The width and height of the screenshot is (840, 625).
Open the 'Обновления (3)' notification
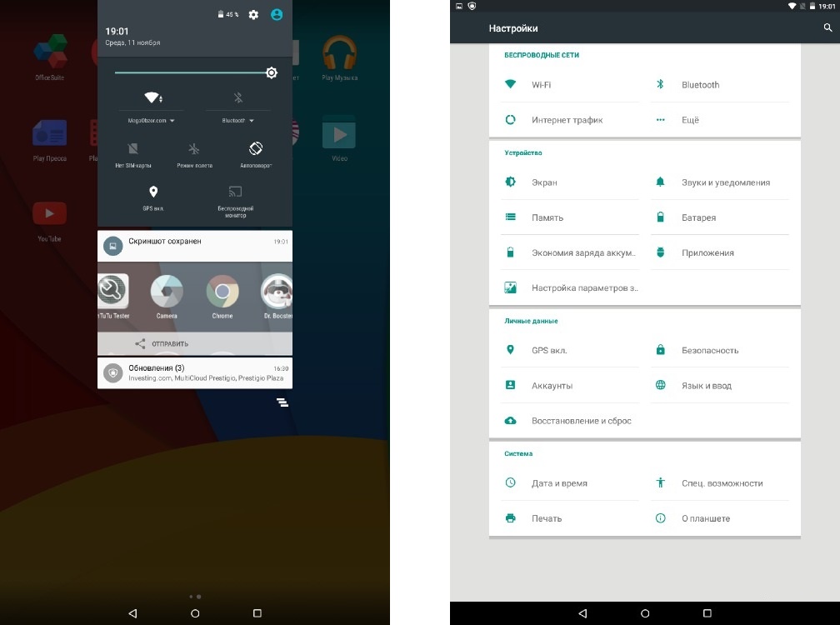(195, 372)
